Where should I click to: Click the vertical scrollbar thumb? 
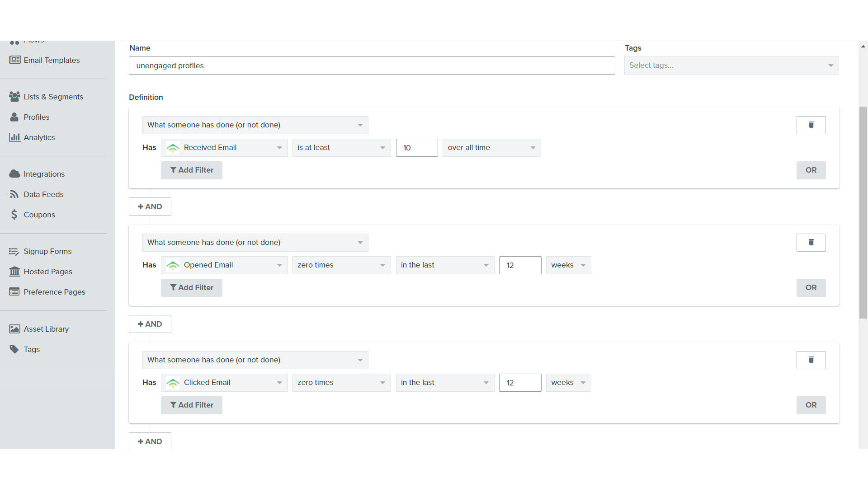click(863, 212)
